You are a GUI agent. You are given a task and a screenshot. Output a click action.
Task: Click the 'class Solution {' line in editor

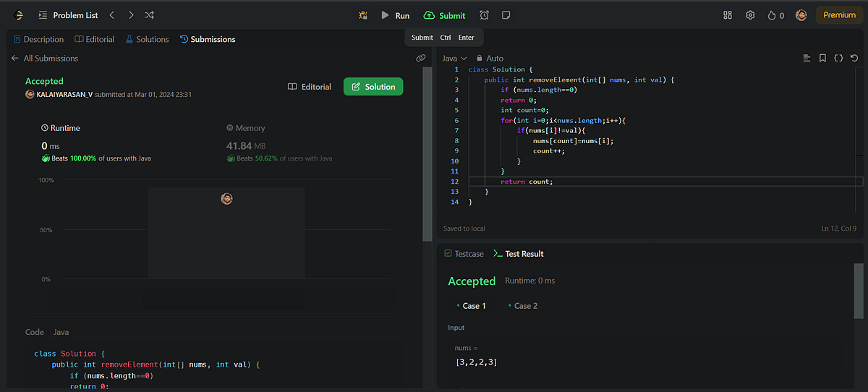point(501,69)
